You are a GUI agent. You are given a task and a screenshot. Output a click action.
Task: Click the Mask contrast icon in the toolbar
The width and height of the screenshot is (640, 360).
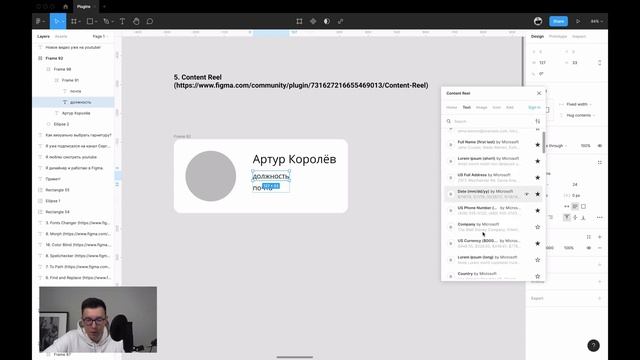327,21
